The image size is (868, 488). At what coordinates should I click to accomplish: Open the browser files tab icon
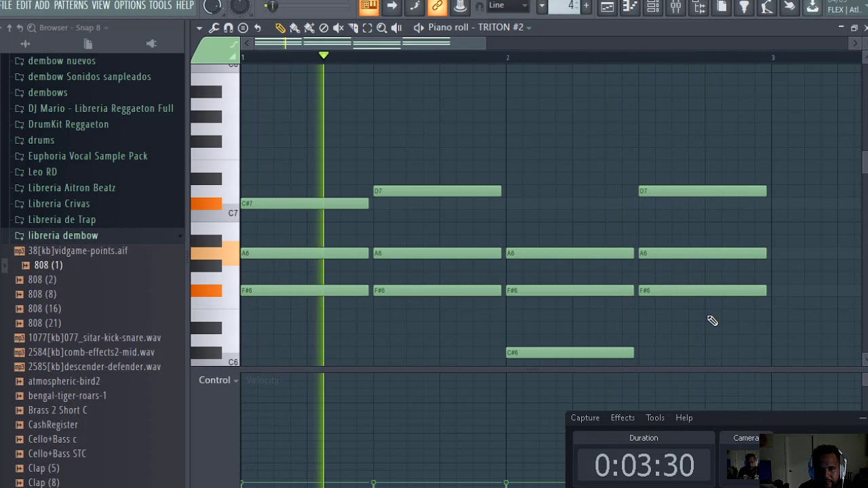88,44
